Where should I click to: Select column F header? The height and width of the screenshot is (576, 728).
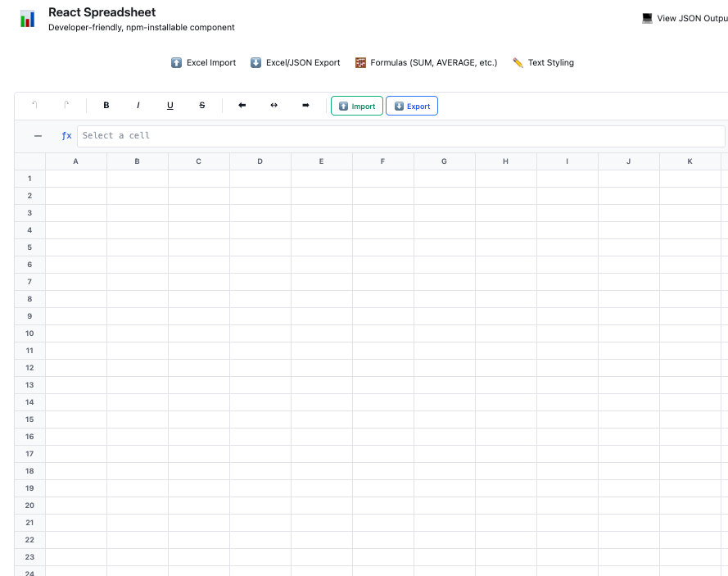383,161
